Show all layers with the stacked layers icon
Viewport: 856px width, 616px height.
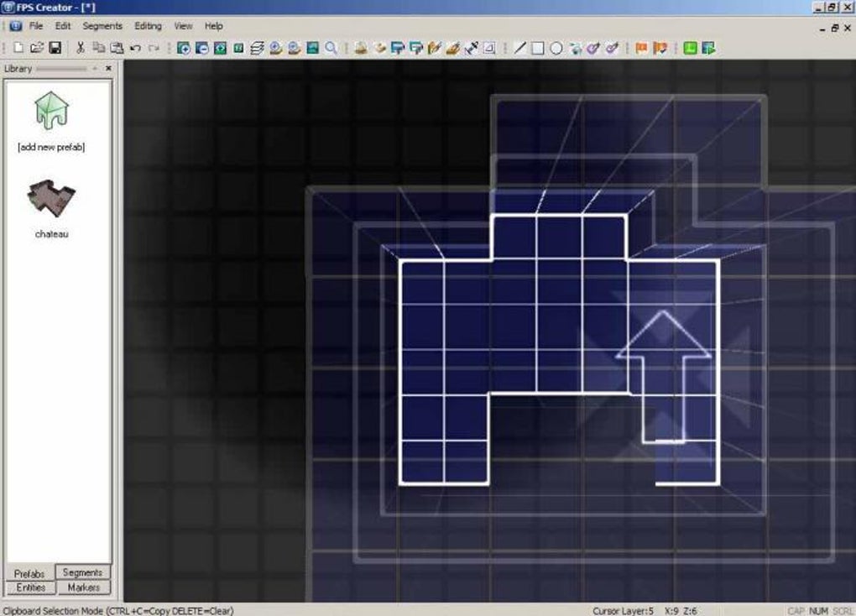click(x=257, y=48)
